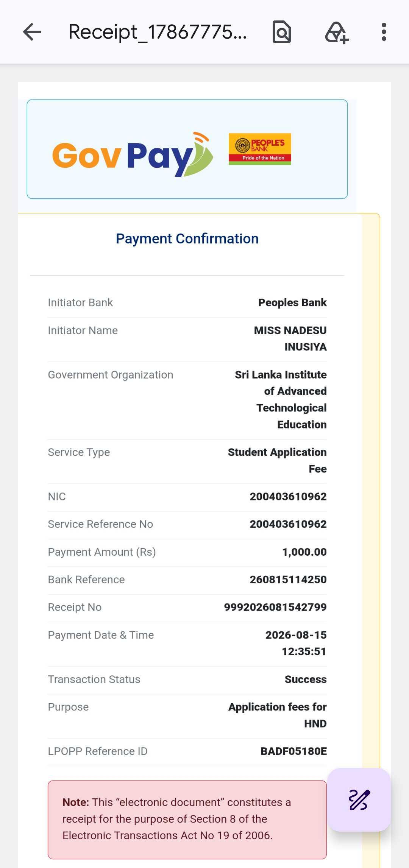Tap the GovPay logo
The image size is (409, 868).
click(x=133, y=154)
